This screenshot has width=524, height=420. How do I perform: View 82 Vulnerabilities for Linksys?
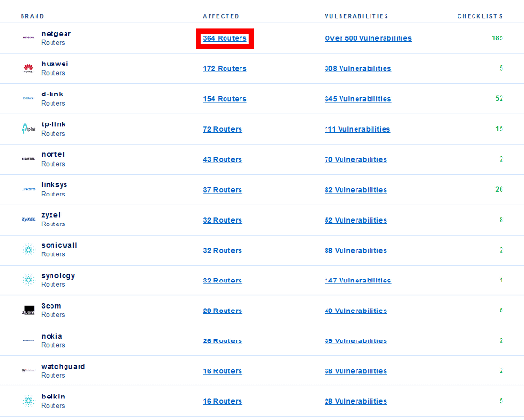356,190
